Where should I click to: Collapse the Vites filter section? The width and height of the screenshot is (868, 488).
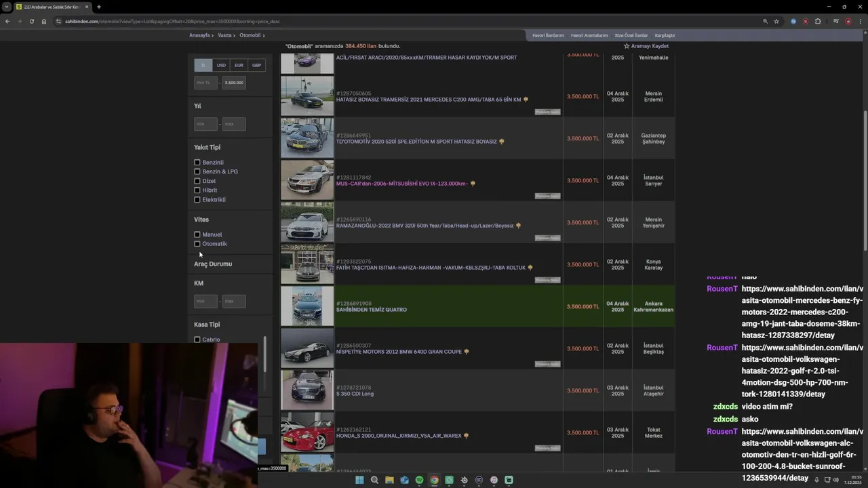201,220
